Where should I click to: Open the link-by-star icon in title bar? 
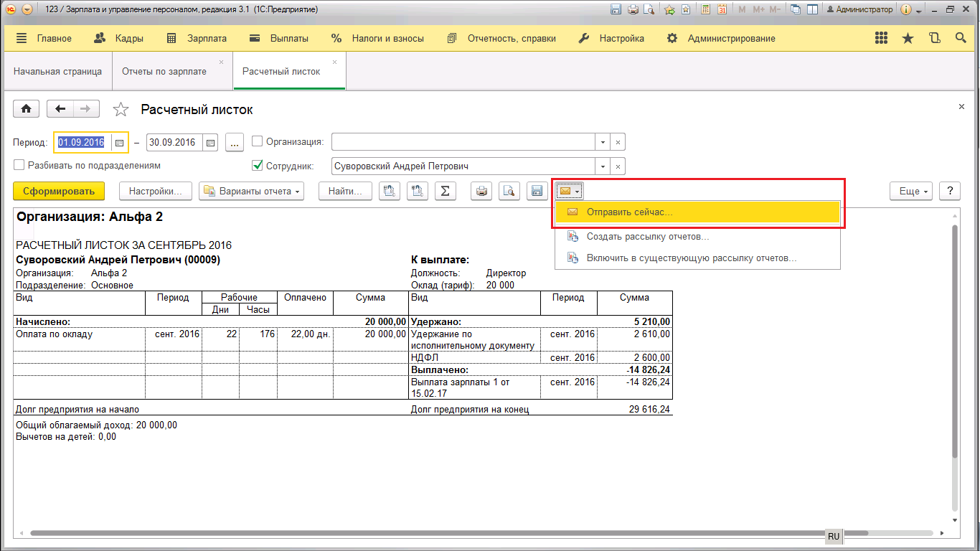pos(687,9)
